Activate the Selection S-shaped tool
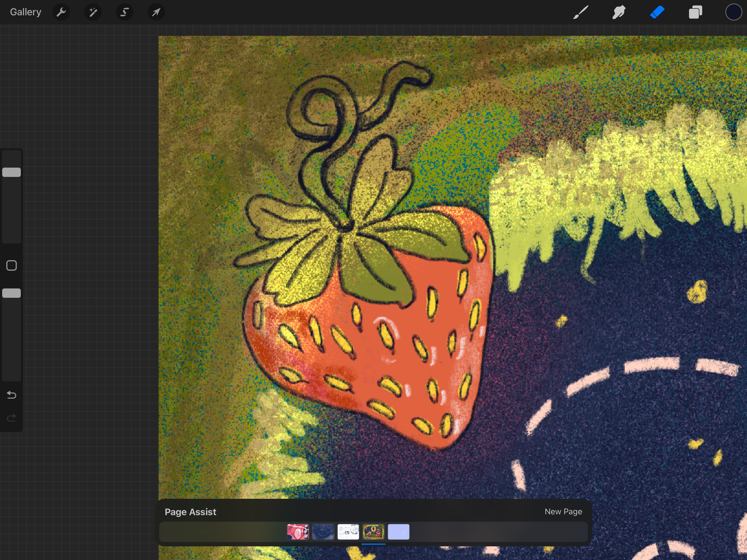 coord(125,13)
